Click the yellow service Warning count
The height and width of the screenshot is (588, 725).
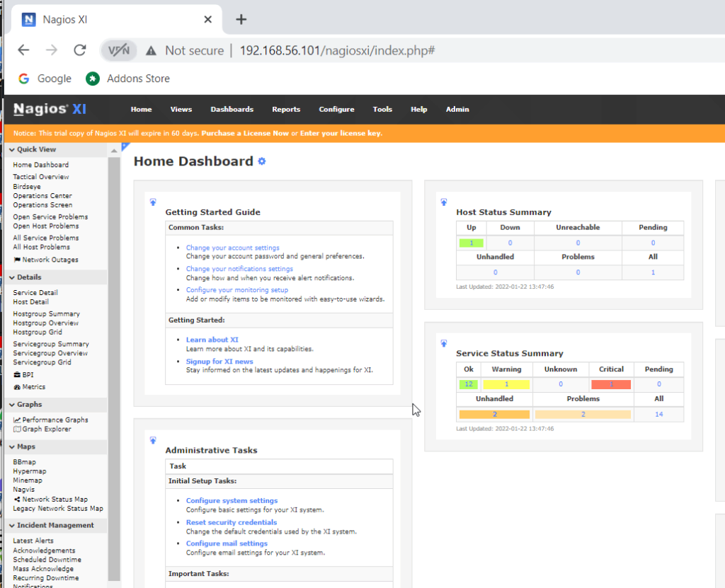point(506,384)
